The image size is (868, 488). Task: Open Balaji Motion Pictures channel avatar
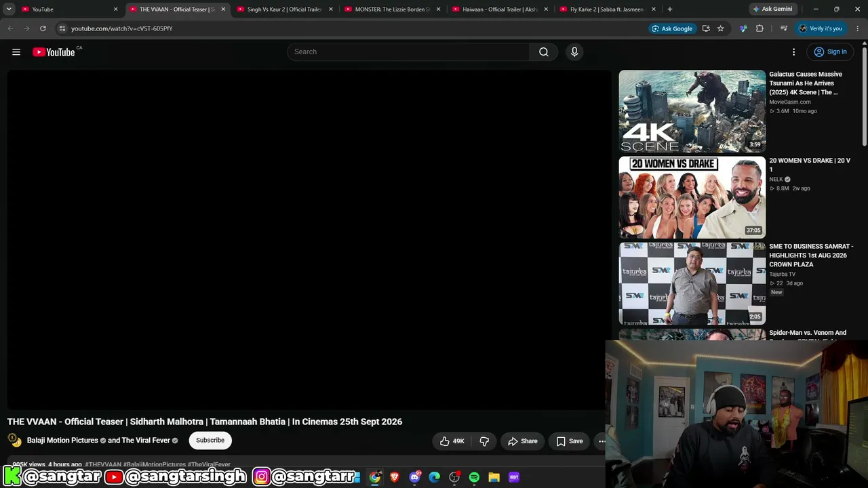[14, 440]
